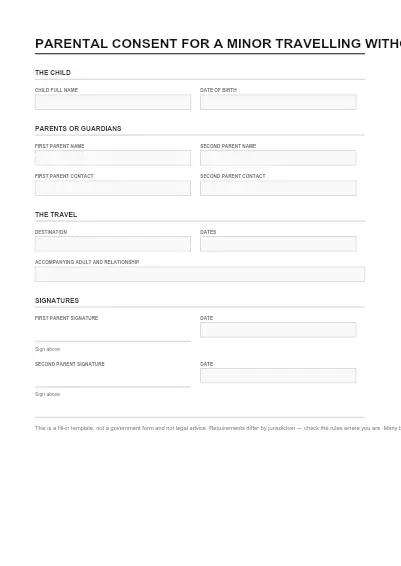Focus the Date field beside first parent signature
Screen dimensions: 401x566
pos(278,330)
